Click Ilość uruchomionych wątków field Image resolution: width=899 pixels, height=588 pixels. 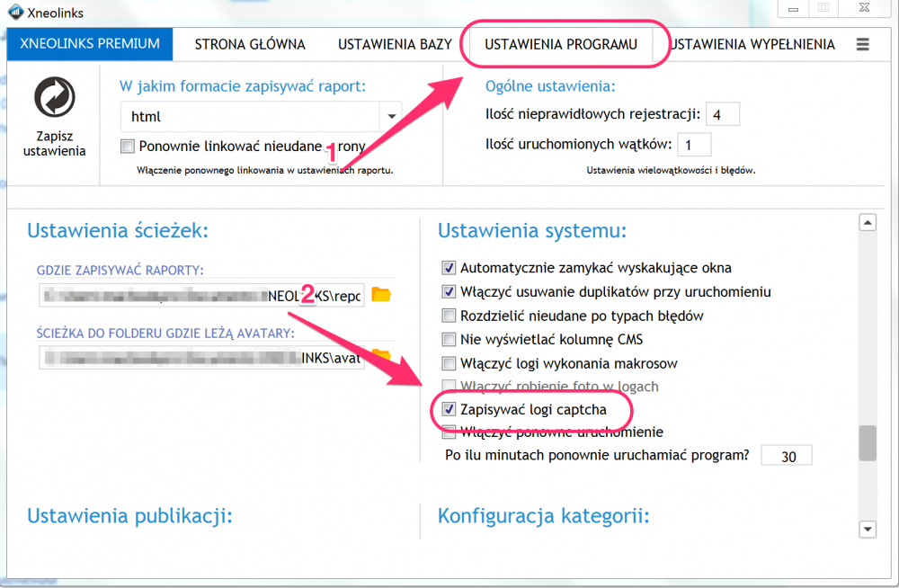coord(694,145)
